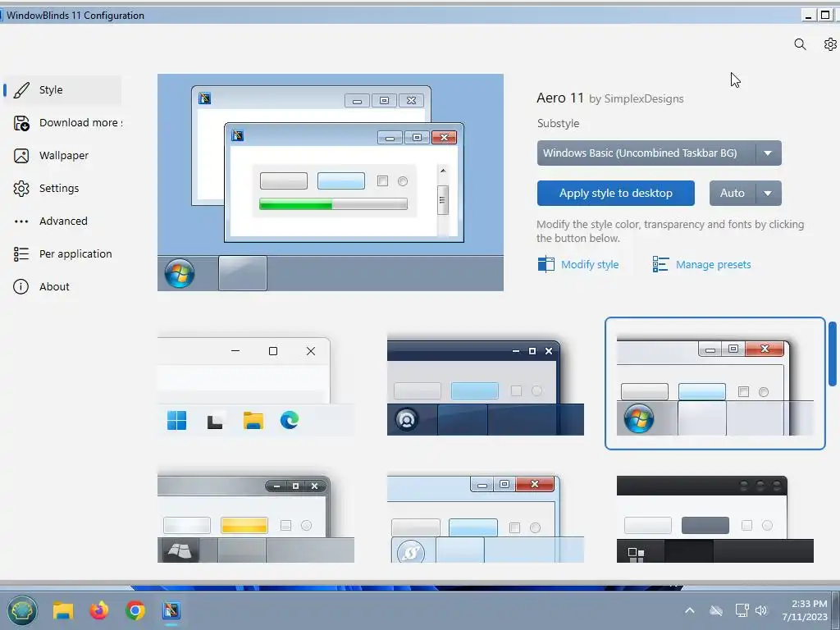Click the Modify style link
840x630 pixels.
590,265
